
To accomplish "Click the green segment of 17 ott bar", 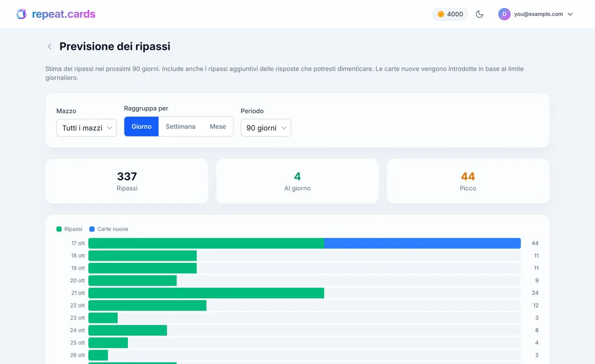I will pos(206,243).
